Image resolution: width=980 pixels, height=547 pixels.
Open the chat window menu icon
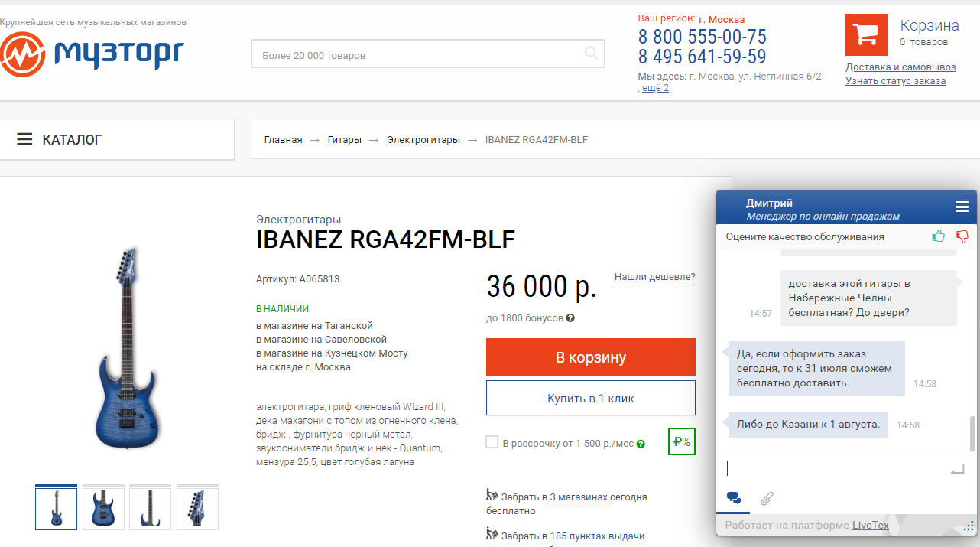tap(962, 207)
